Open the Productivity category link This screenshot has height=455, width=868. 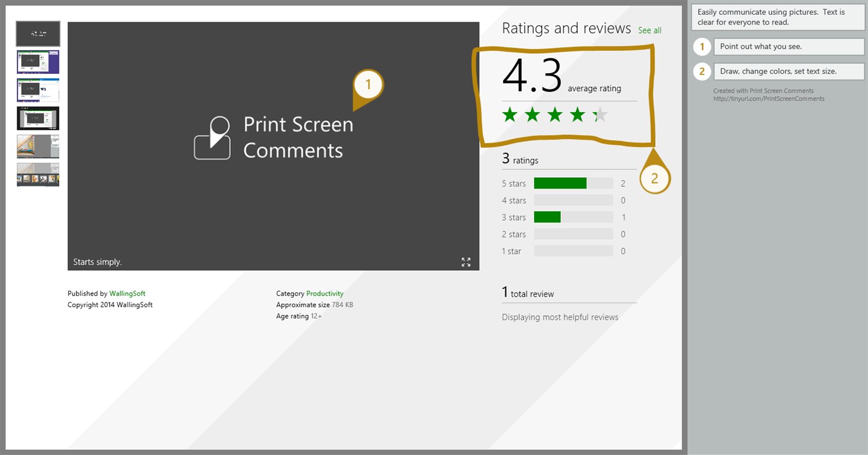[x=324, y=294]
